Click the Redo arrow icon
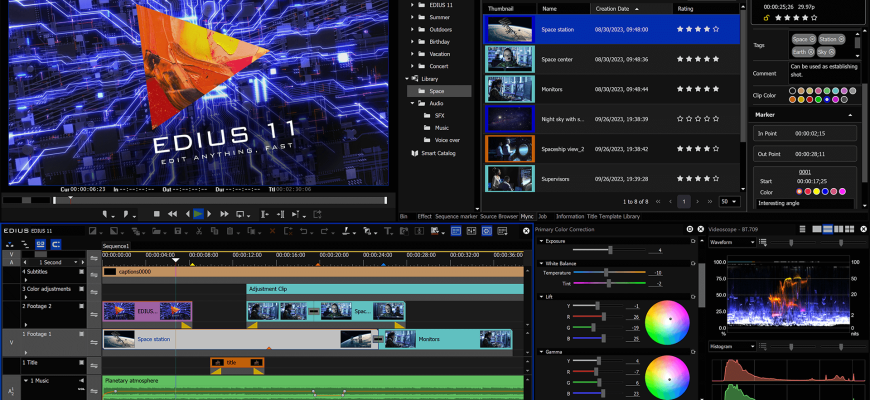870x400 pixels. point(325,230)
